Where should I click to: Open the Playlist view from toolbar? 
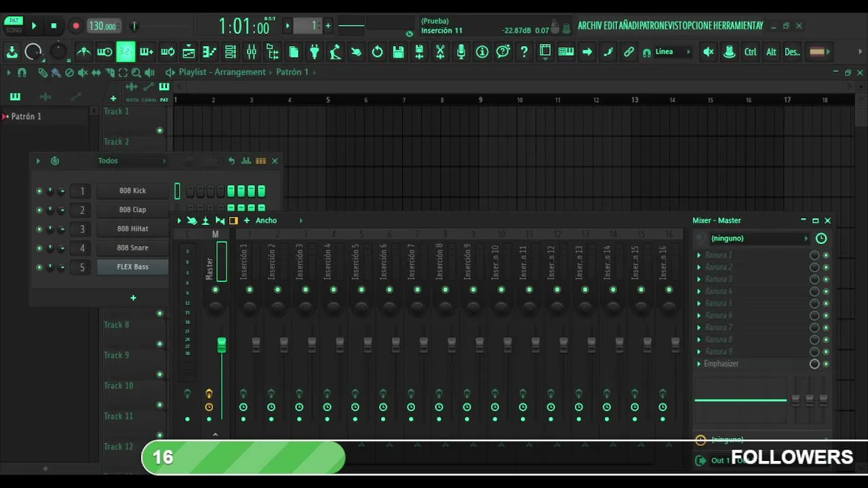tap(189, 52)
